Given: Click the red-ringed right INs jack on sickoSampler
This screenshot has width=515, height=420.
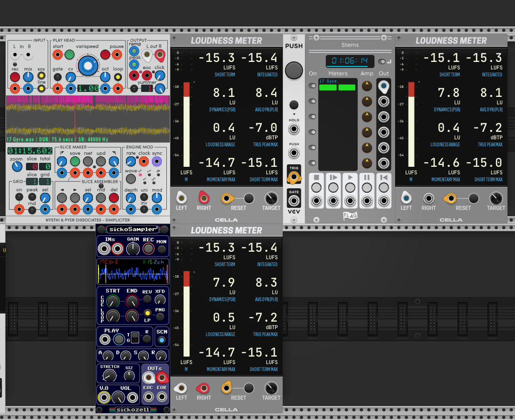Looking at the screenshot, I should (117, 249).
